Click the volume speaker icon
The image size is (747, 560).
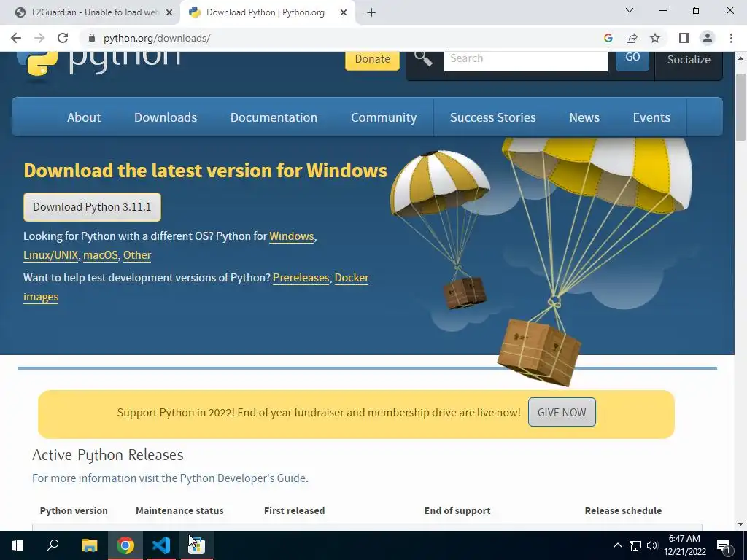pyautogui.click(x=652, y=545)
